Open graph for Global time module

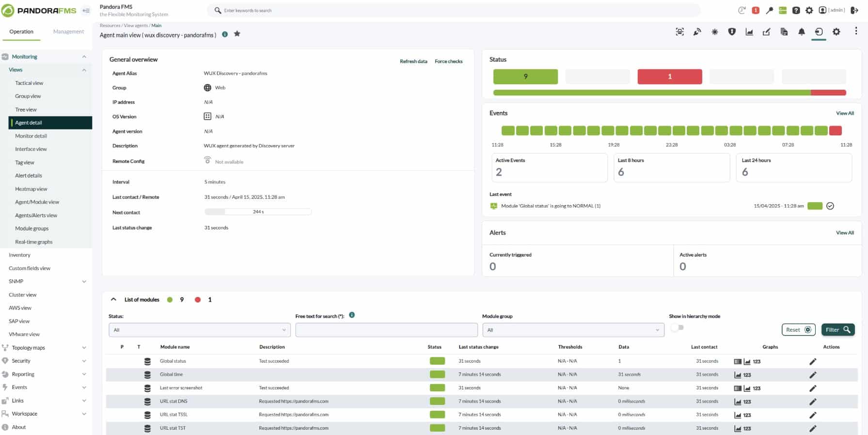tap(738, 375)
